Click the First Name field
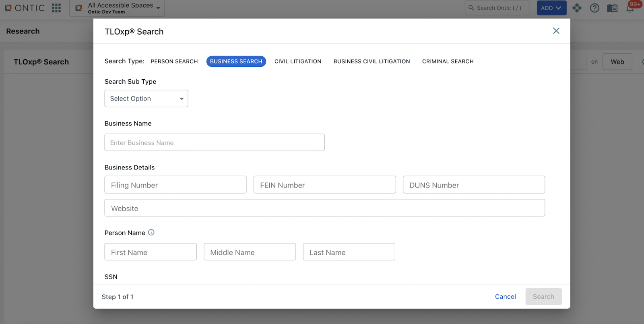 151,252
